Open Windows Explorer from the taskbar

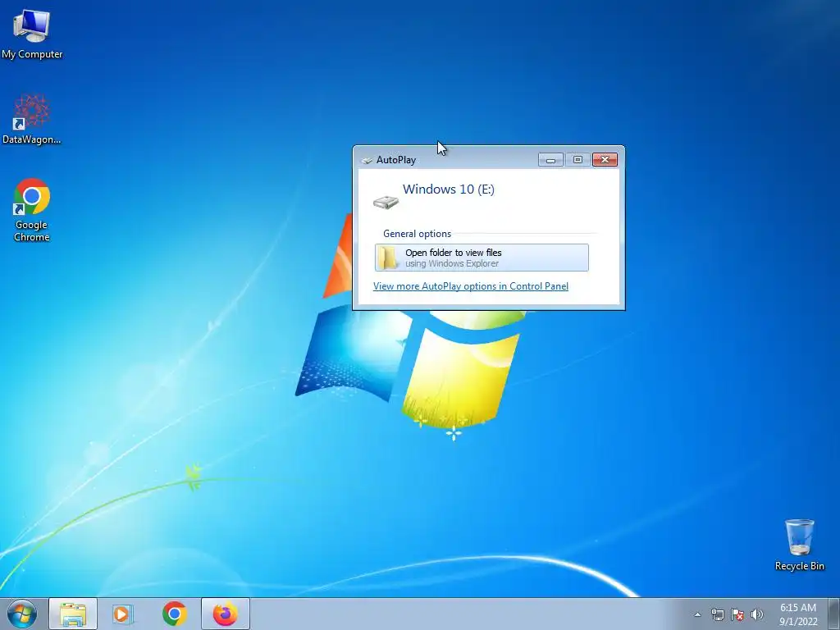point(73,614)
